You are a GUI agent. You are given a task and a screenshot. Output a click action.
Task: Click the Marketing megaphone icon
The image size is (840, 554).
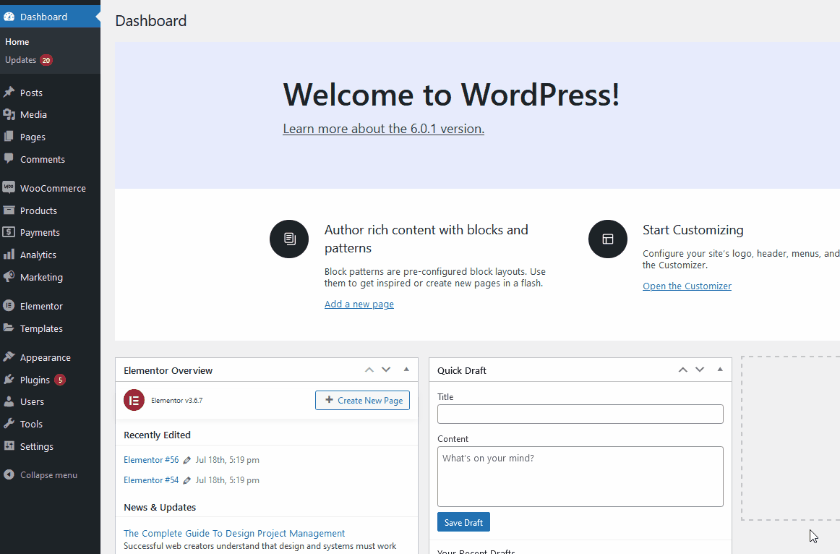pyautogui.click(x=9, y=276)
